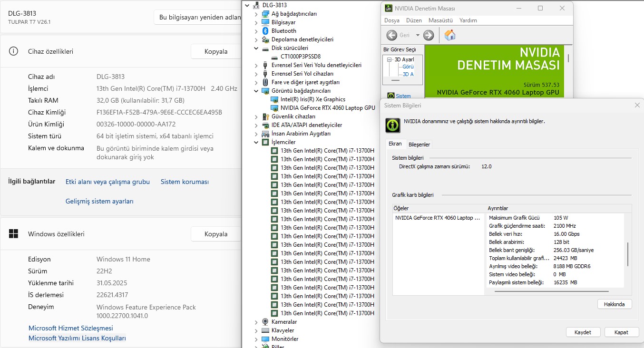Click the Güvenlik cihazları icon
This screenshot has height=348, width=644.
click(x=265, y=116)
